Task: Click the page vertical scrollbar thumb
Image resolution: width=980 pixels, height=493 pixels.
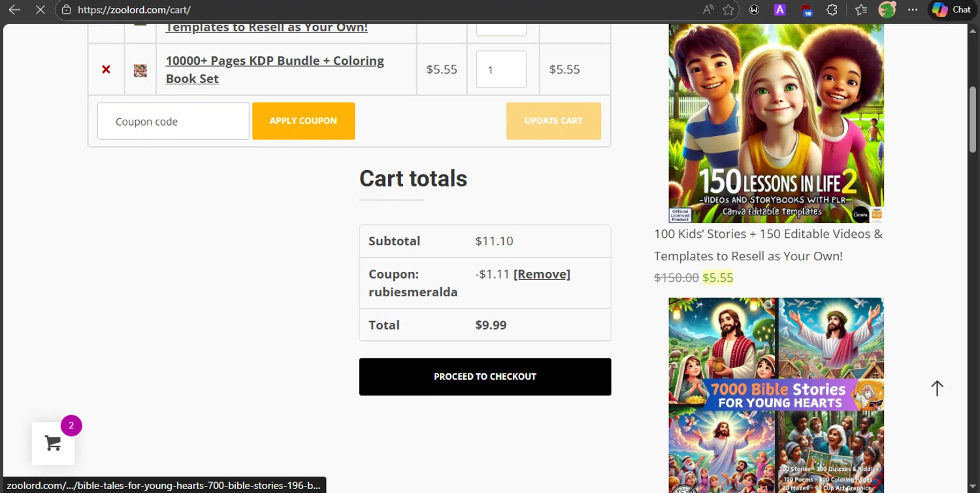Action: (x=973, y=119)
